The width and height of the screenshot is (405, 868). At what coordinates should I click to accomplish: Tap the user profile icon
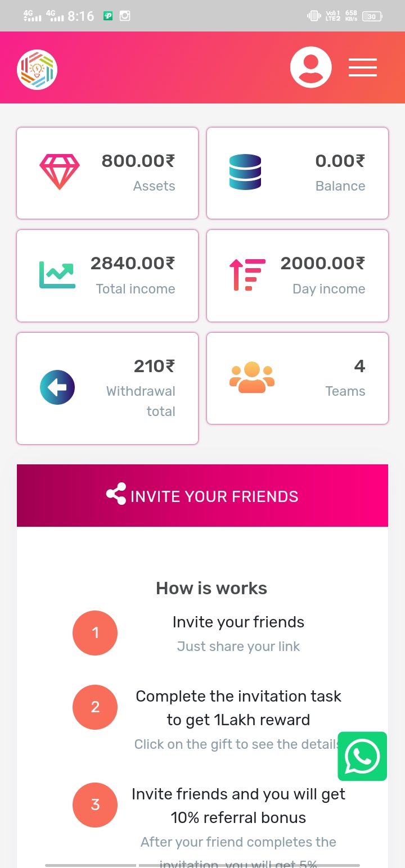click(310, 67)
